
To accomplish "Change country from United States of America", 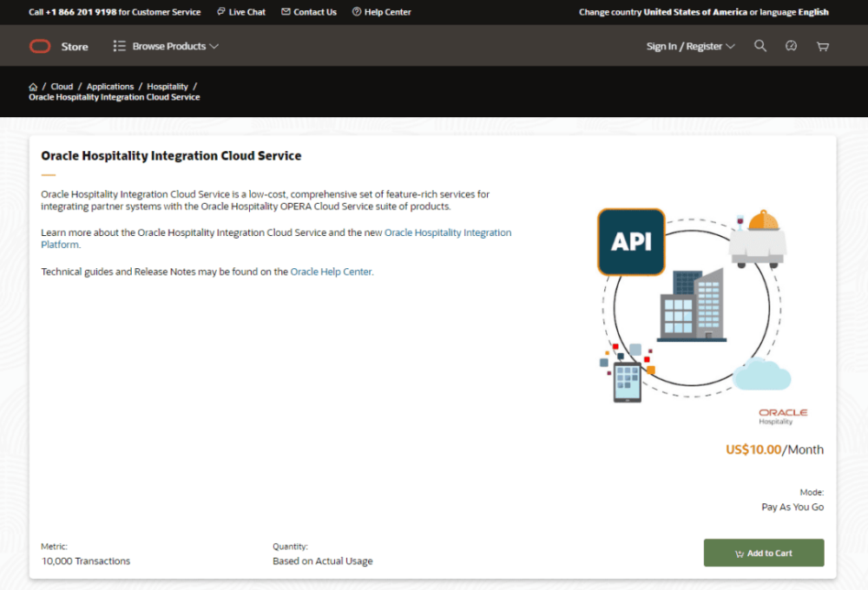I will [694, 12].
